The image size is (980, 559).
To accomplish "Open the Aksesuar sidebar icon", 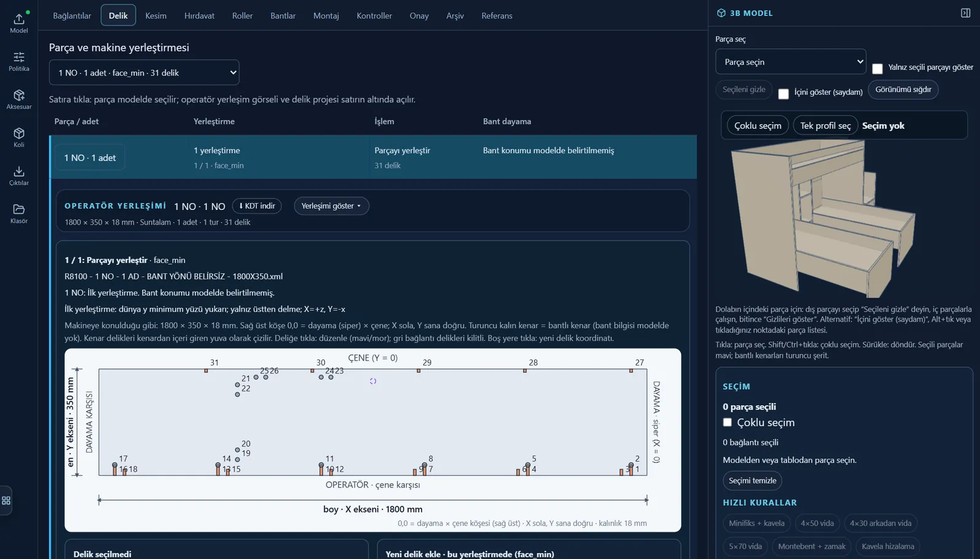I will [19, 99].
